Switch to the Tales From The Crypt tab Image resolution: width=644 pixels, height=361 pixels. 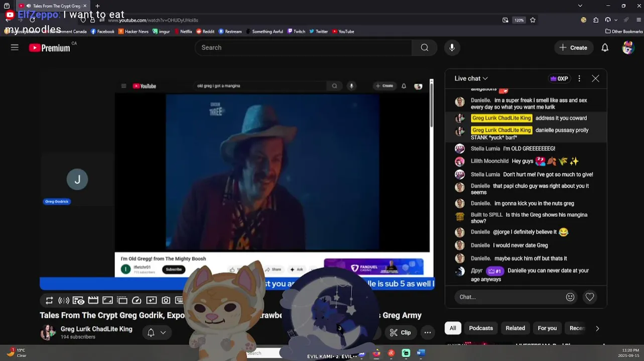click(x=53, y=6)
